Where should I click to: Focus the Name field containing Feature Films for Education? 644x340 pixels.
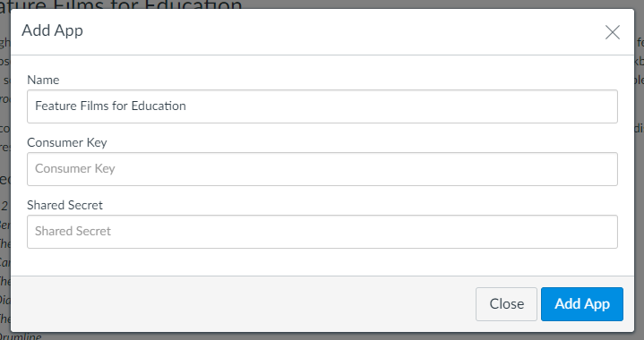click(x=322, y=106)
